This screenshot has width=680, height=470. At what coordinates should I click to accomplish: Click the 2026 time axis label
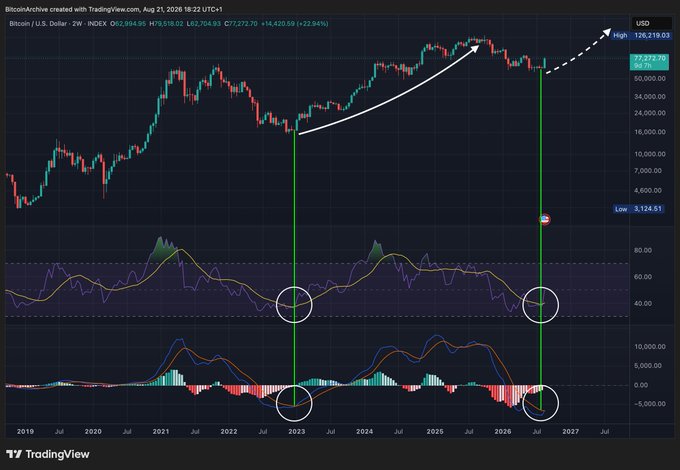click(503, 431)
